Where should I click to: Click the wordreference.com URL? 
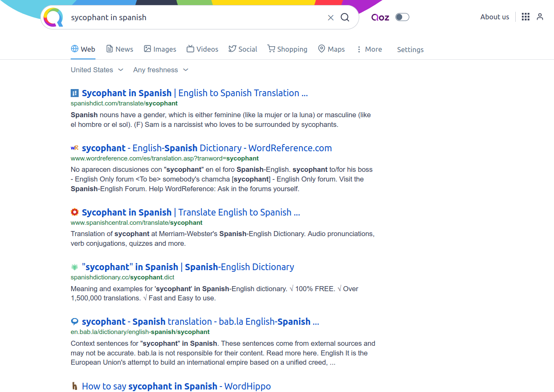164,158
